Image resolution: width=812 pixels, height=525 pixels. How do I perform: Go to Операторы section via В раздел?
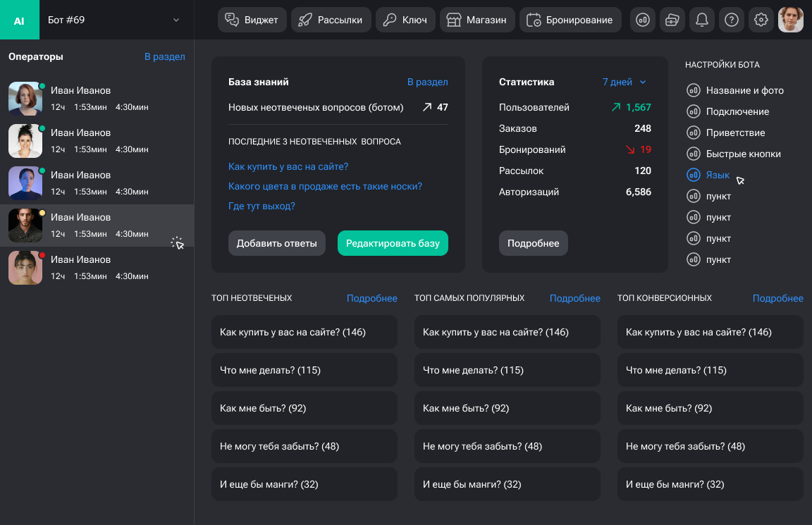tap(165, 56)
